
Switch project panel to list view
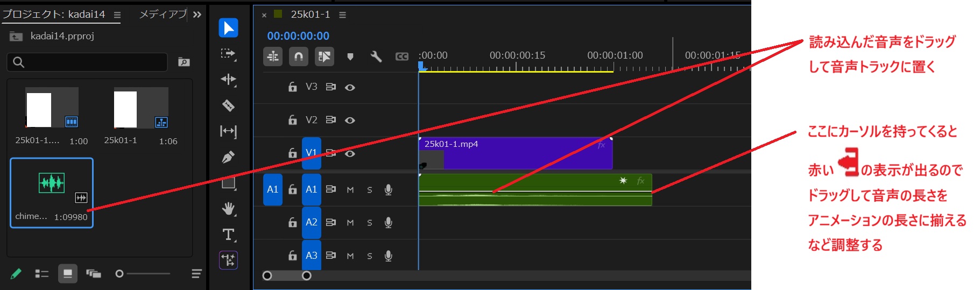41,274
